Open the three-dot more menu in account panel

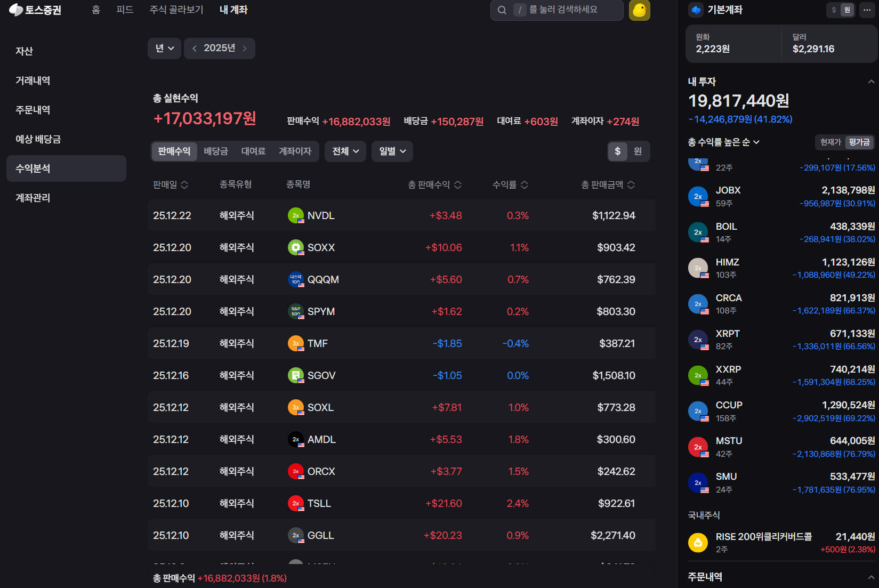tap(867, 10)
